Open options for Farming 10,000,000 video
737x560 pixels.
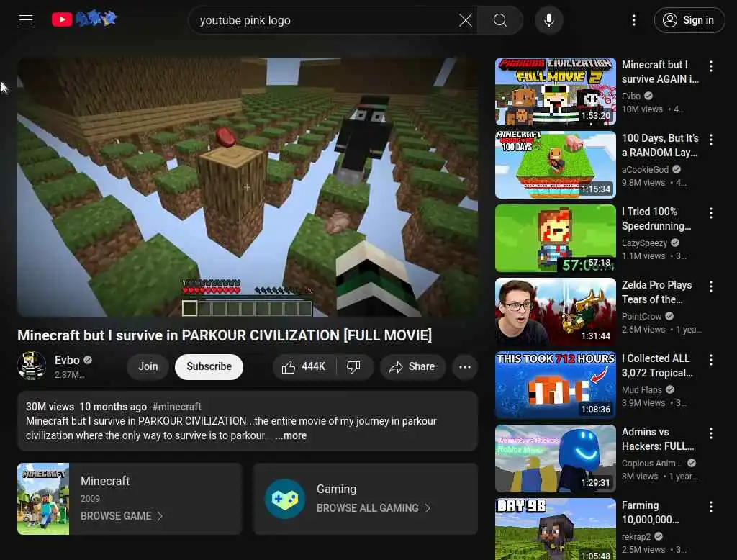pyautogui.click(x=710, y=507)
